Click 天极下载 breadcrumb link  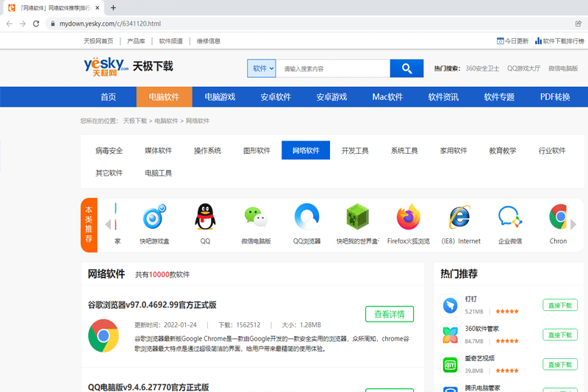click(135, 121)
